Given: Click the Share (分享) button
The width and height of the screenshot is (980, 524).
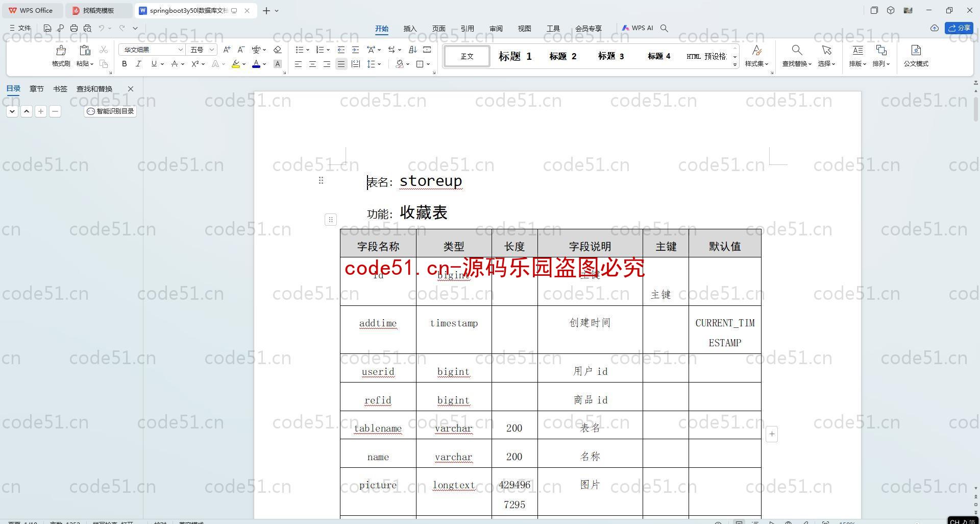Looking at the screenshot, I should [959, 28].
